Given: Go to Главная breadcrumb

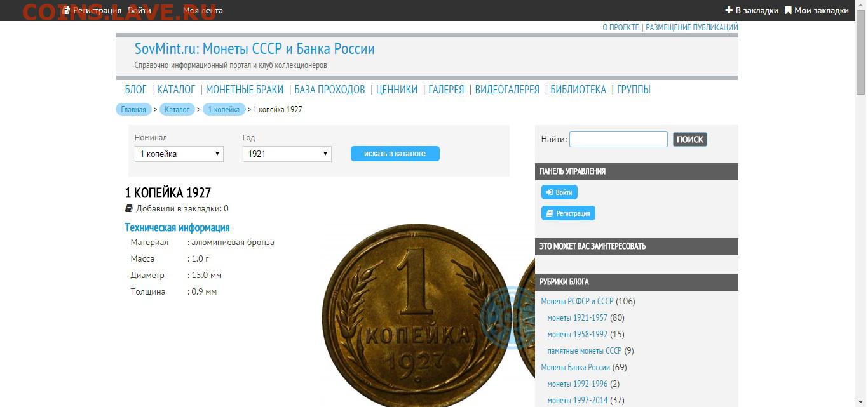Looking at the screenshot, I should point(133,109).
